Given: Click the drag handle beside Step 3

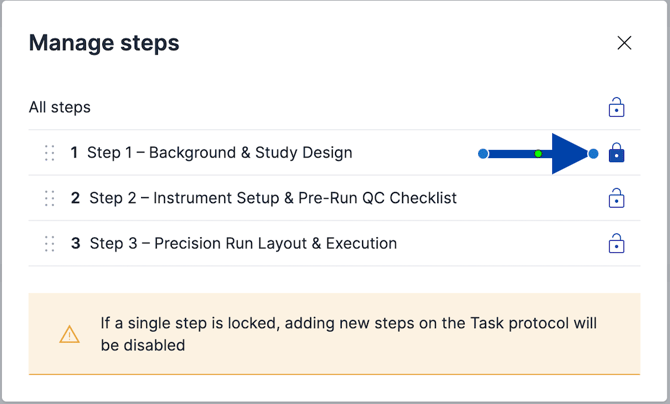Looking at the screenshot, I should 50,243.
